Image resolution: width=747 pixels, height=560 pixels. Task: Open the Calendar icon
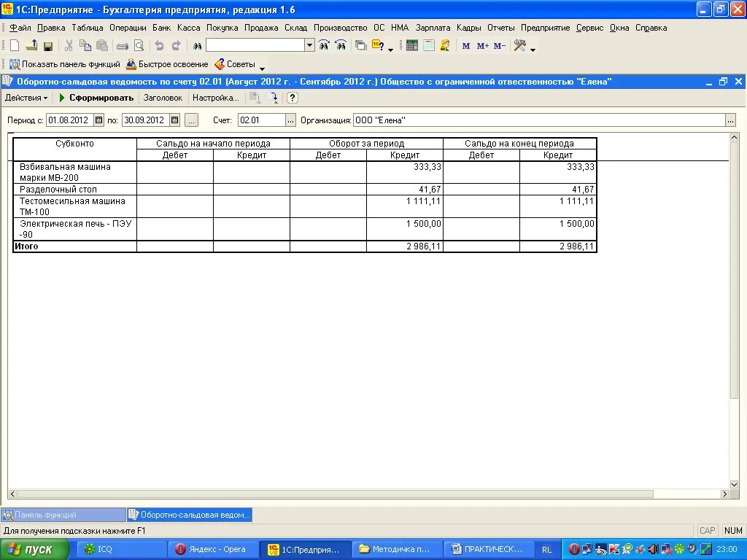coord(429,46)
